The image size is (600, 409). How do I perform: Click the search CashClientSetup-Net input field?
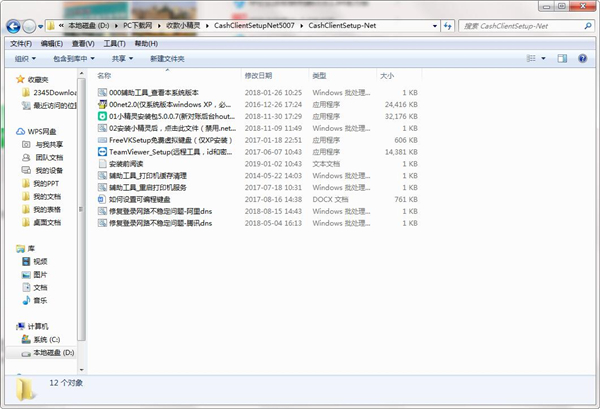(521, 26)
